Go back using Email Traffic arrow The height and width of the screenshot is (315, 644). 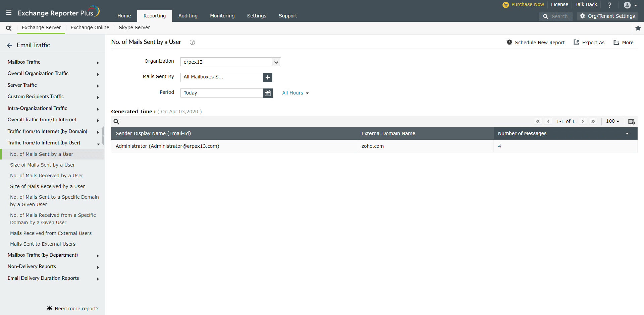(9, 45)
